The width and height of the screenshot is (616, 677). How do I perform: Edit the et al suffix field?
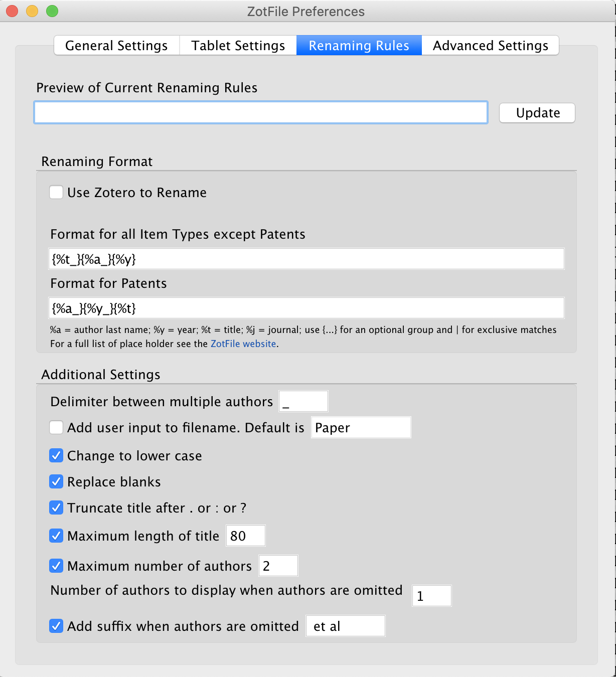pyautogui.click(x=346, y=626)
